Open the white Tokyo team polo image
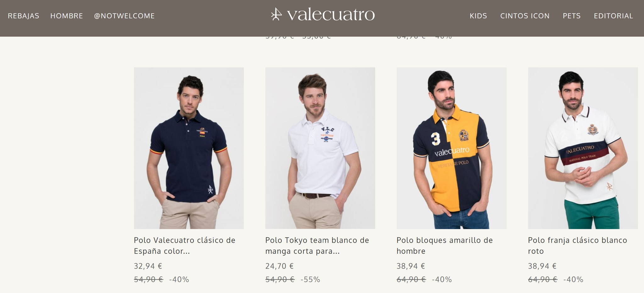Viewport: 644px width, 293px height. click(x=320, y=148)
